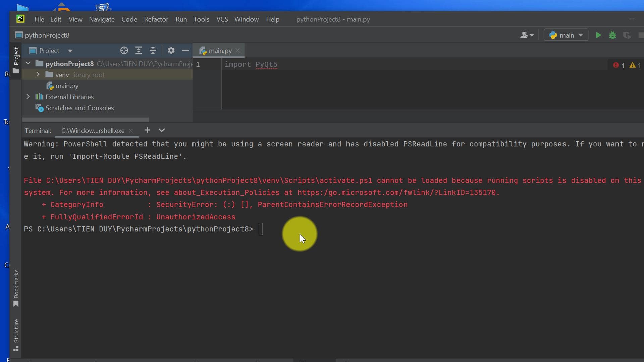Click the Project panel horizontal scrollbar
644x362 pixels.
(x=86, y=120)
